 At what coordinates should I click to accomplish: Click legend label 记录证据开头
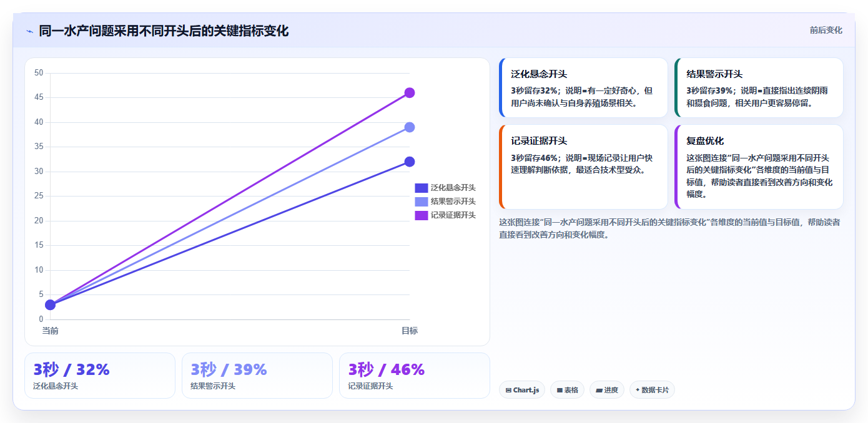[453, 215]
